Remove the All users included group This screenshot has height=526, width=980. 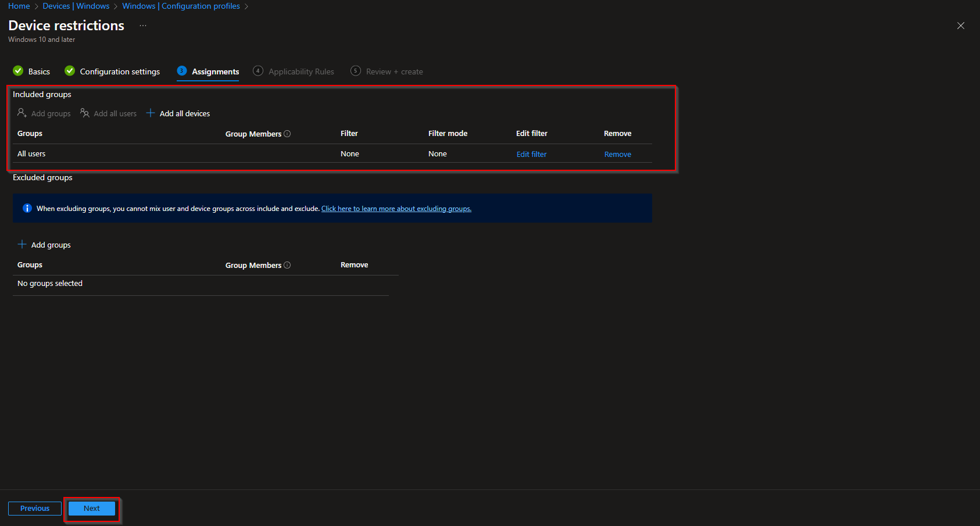[617, 153]
